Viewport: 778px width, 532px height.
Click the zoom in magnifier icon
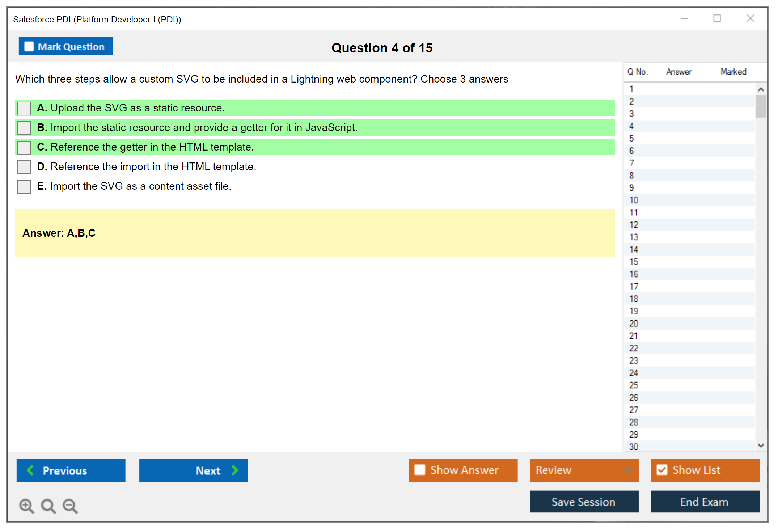[x=26, y=506]
